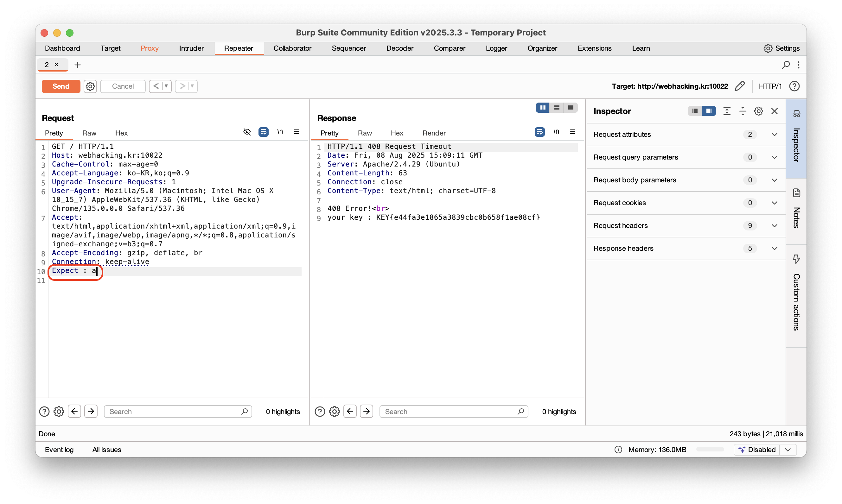Image resolution: width=842 pixels, height=504 pixels.
Task: Click the Send button
Action: tap(61, 86)
